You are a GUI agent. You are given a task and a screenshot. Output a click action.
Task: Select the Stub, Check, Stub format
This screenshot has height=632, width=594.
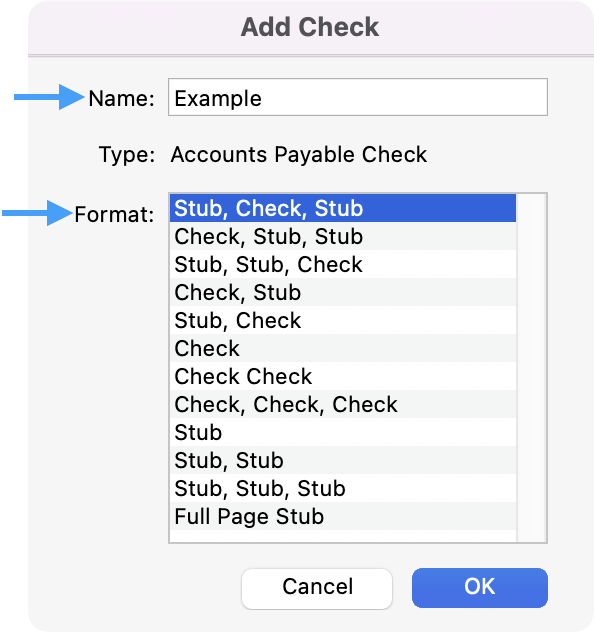pyautogui.click(x=343, y=208)
